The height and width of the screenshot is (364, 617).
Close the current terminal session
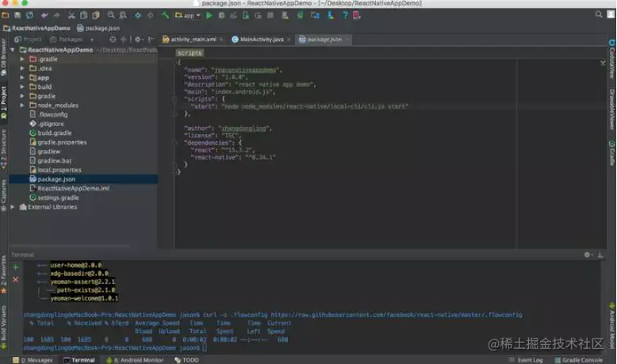pos(16,279)
